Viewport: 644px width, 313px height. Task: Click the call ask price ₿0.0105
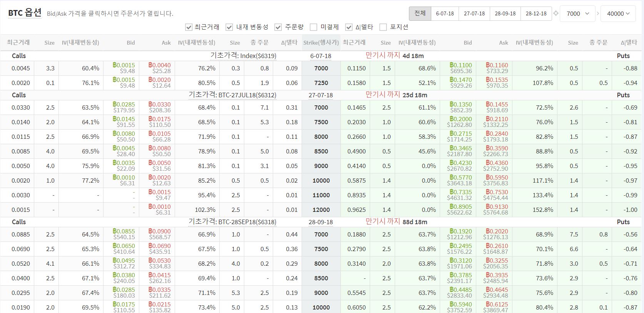[x=160, y=134]
